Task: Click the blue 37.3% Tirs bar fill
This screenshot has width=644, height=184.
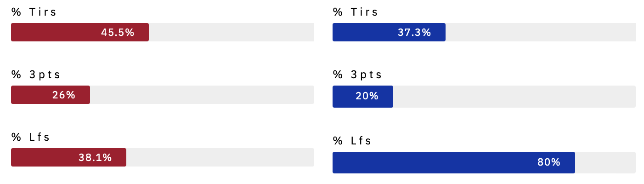Action: [389, 32]
